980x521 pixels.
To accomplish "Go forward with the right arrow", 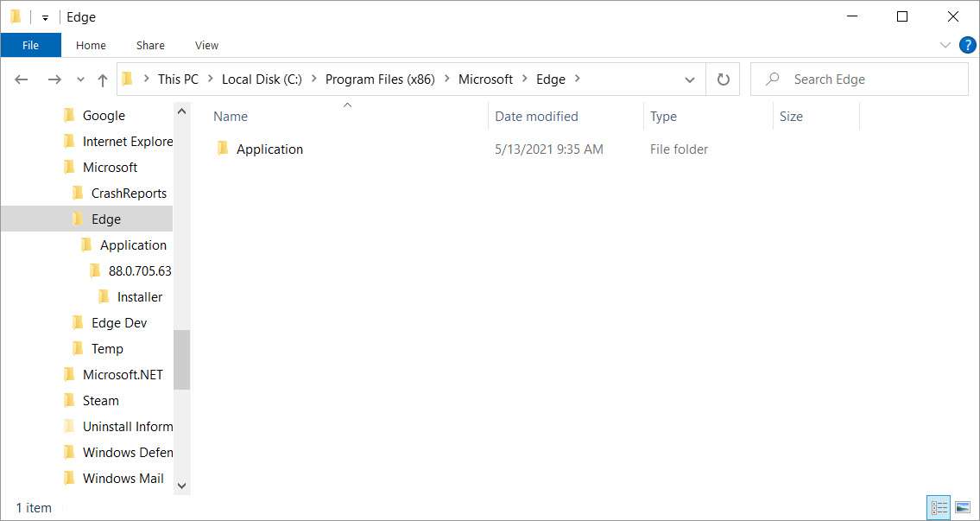I will coord(55,79).
